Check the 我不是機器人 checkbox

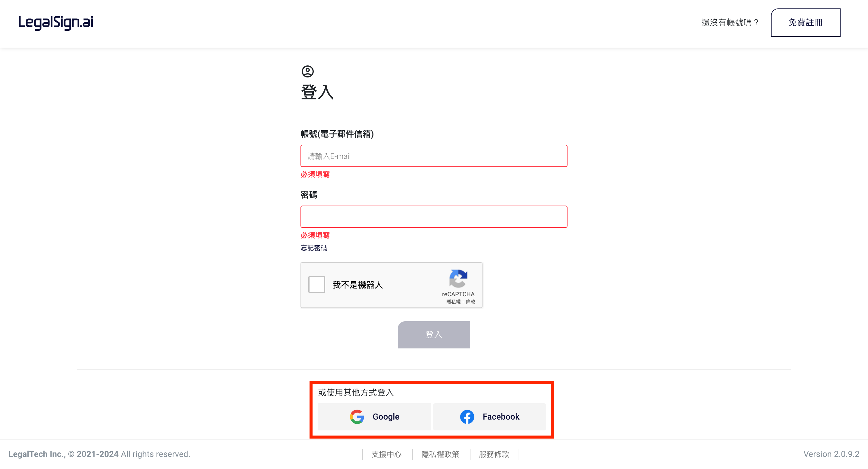(x=316, y=284)
